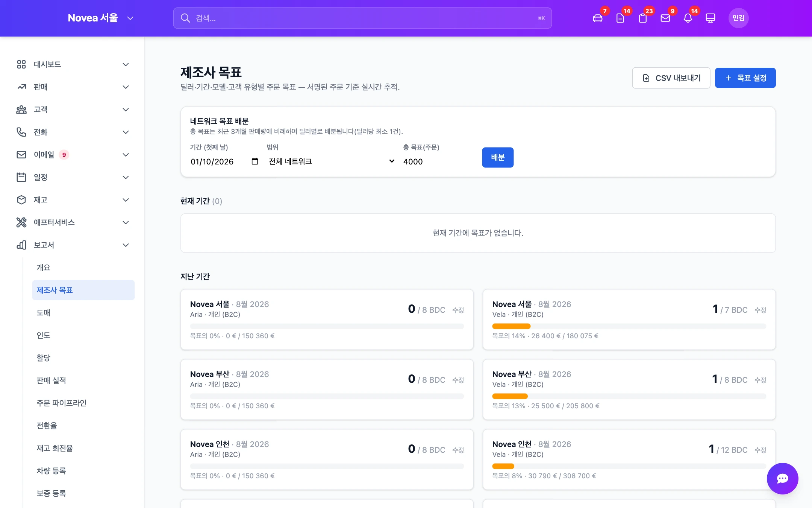
Task: Click the 재고 box icon
Action: pyautogui.click(x=21, y=200)
